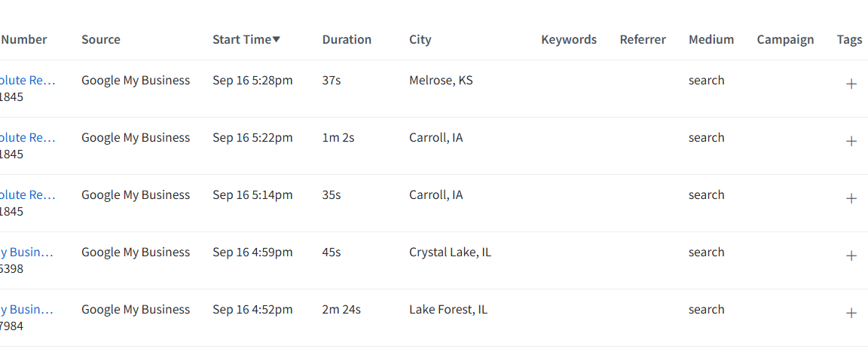Click the Tags column header
Image resolution: width=868 pixels, height=352 pixels.
pos(849,39)
